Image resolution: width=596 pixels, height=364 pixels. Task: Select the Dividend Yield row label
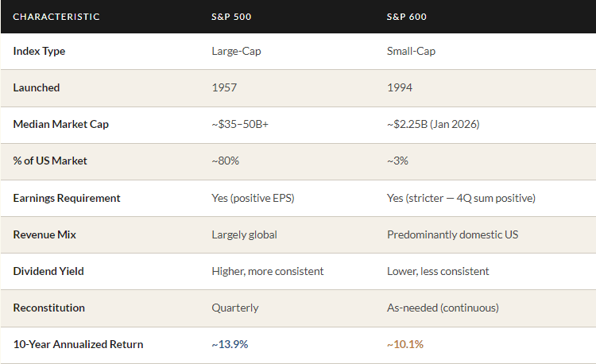48,271
